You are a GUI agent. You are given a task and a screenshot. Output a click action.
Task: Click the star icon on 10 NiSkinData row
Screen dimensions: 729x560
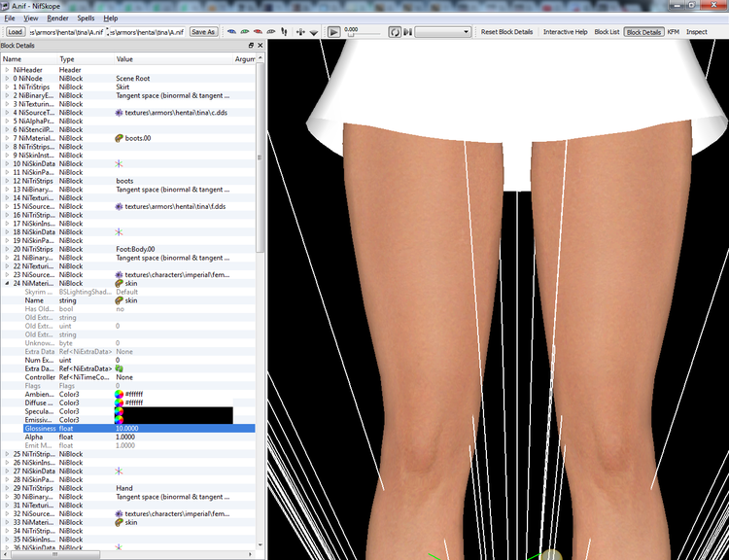(x=119, y=163)
